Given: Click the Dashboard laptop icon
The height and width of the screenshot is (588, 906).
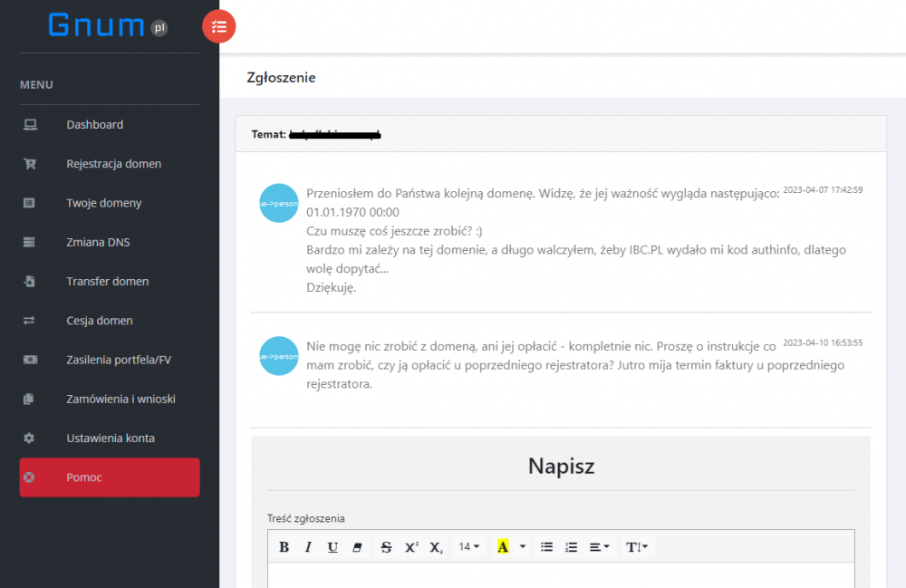Looking at the screenshot, I should tap(30, 125).
